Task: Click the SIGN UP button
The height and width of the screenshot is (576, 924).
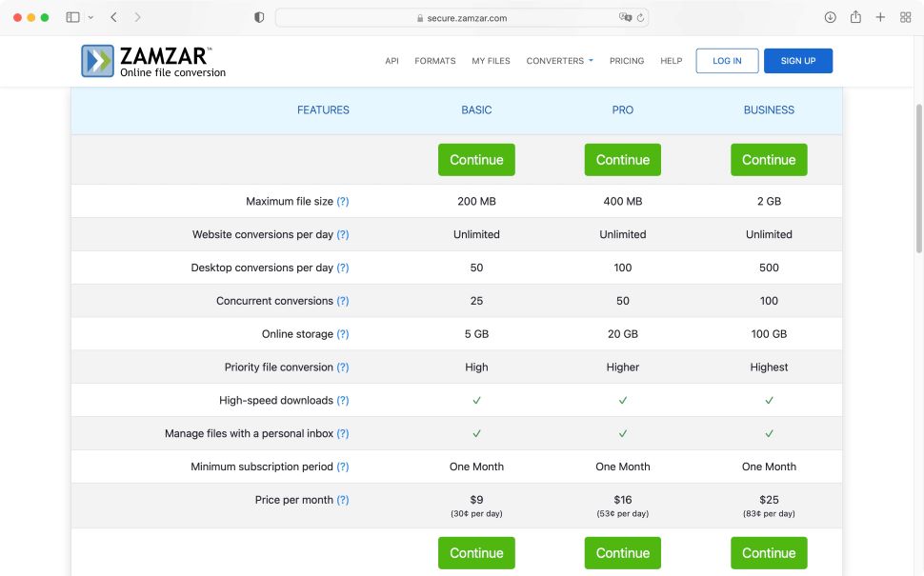Action: coord(798,61)
